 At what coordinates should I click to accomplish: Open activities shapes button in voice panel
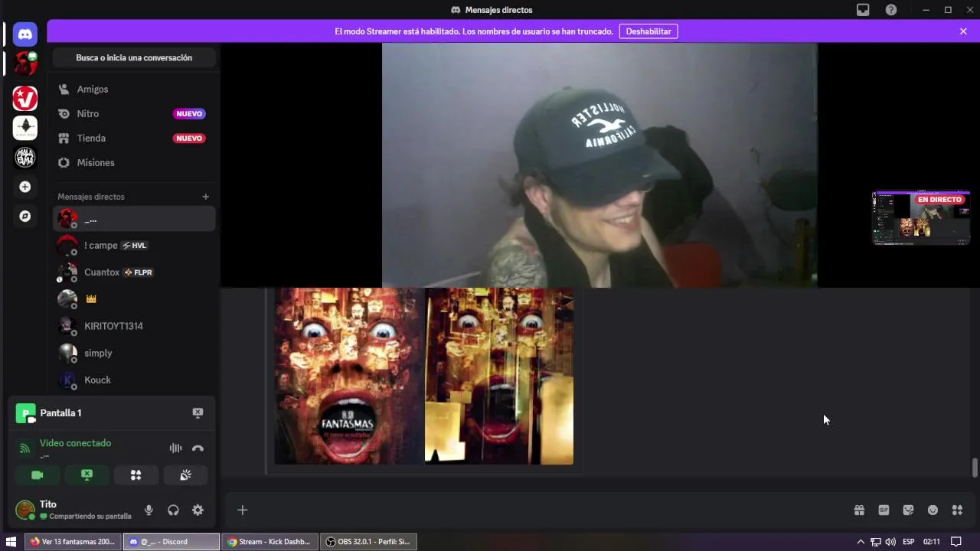(x=136, y=475)
